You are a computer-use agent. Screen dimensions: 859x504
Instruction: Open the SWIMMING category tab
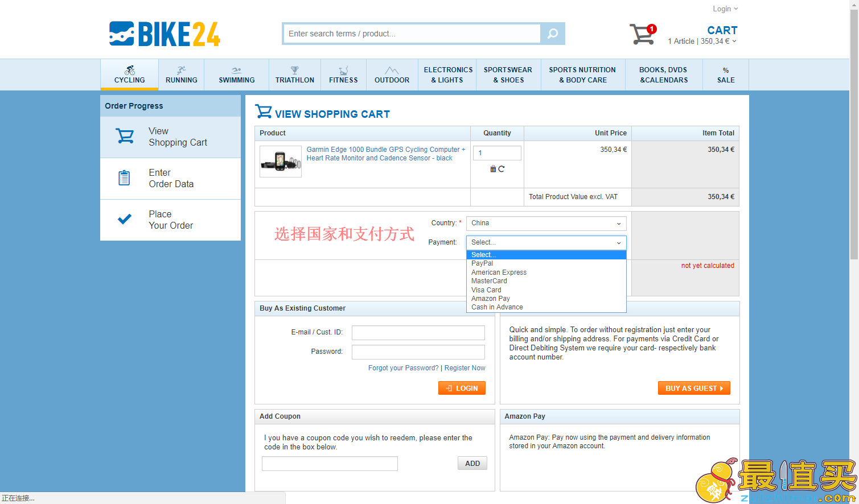pyautogui.click(x=237, y=75)
